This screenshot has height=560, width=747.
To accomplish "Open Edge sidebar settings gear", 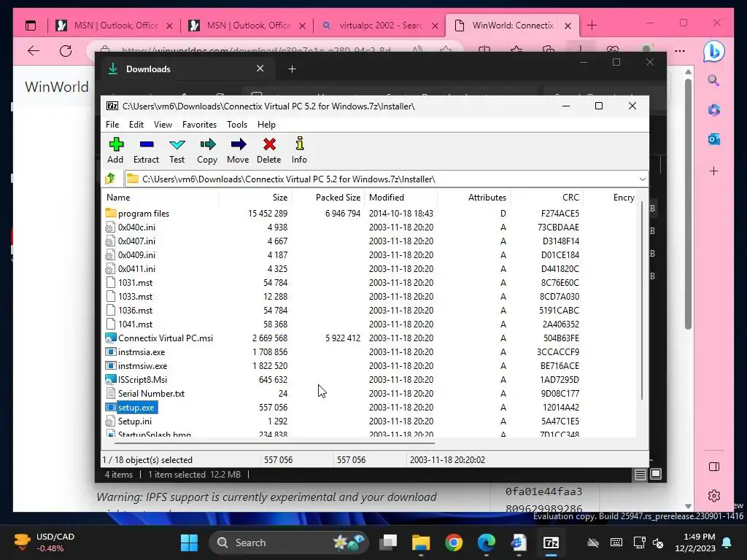I will (x=713, y=496).
